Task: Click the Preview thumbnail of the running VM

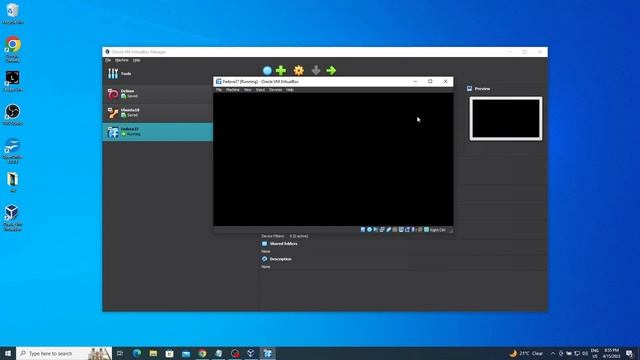Action: coord(506,118)
